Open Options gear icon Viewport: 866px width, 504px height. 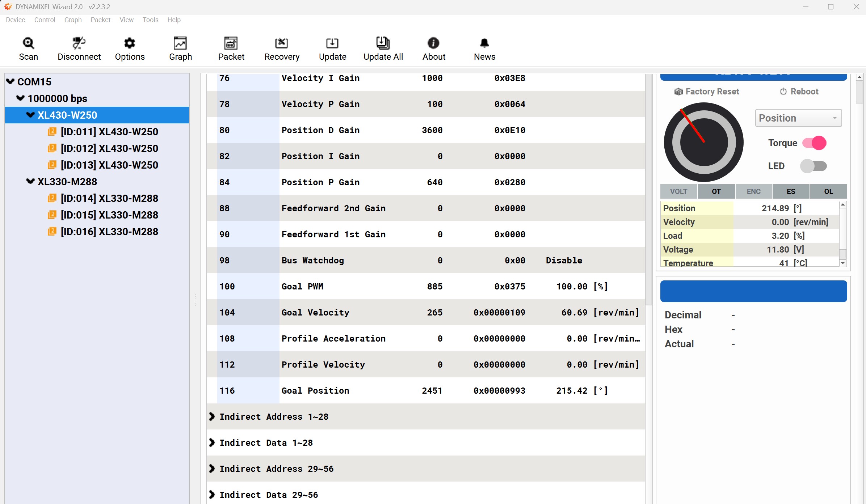[129, 43]
